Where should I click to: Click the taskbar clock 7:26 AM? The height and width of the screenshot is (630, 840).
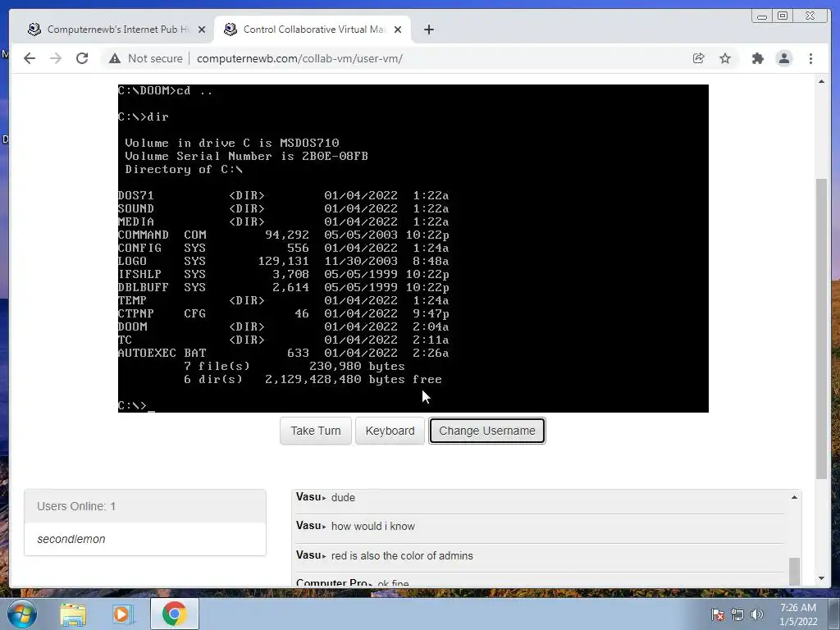[x=798, y=614]
